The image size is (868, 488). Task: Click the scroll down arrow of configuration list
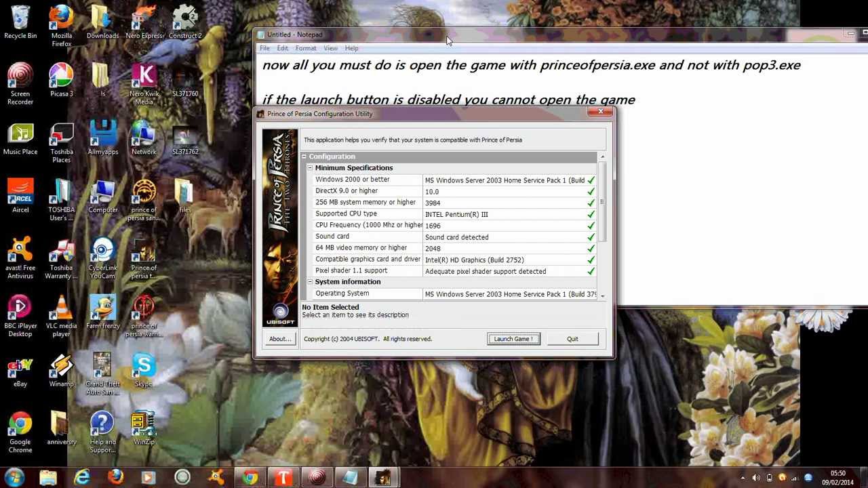[602, 296]
